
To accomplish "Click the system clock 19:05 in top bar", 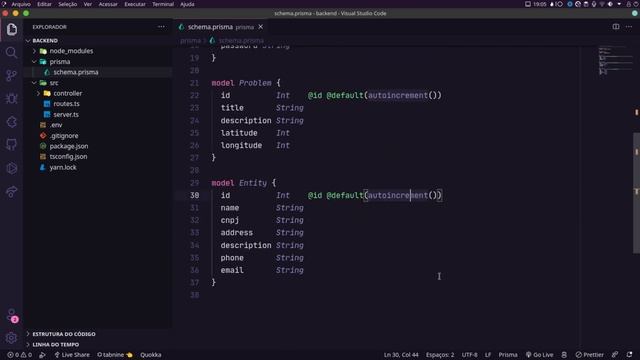I will coord(540,4).
